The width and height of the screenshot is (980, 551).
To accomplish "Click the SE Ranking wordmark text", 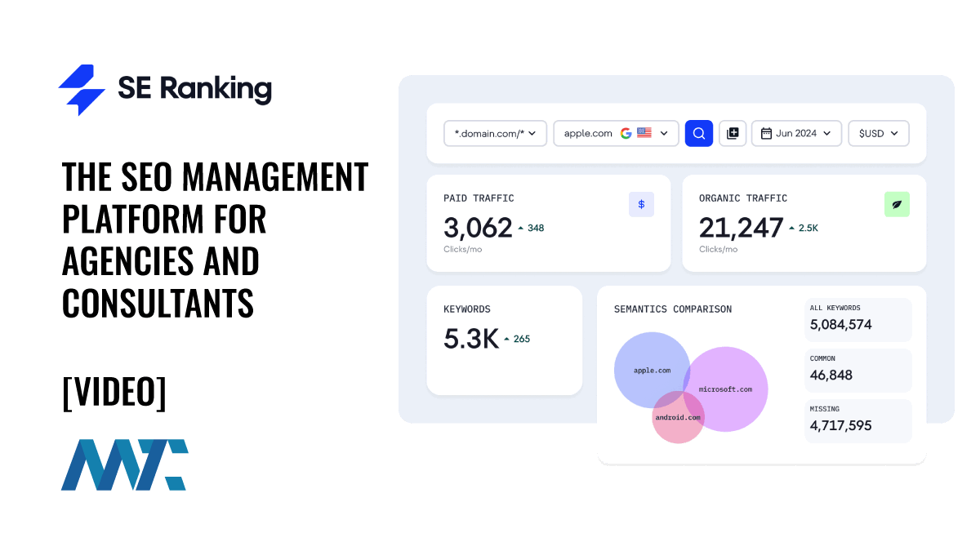I will [x=194, y=88].
